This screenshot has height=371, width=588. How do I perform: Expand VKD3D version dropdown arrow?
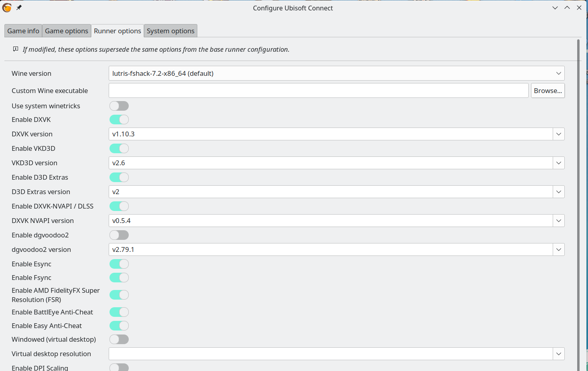point(559,163)
